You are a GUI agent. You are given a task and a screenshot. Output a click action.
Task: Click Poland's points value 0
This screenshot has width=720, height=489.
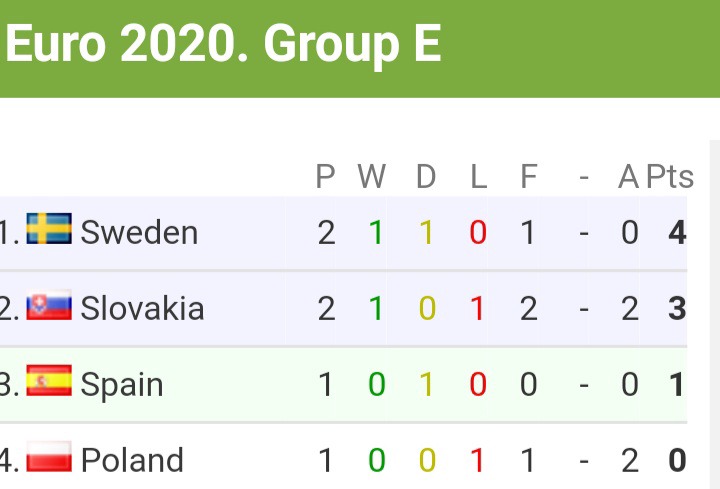coord(677,460)
